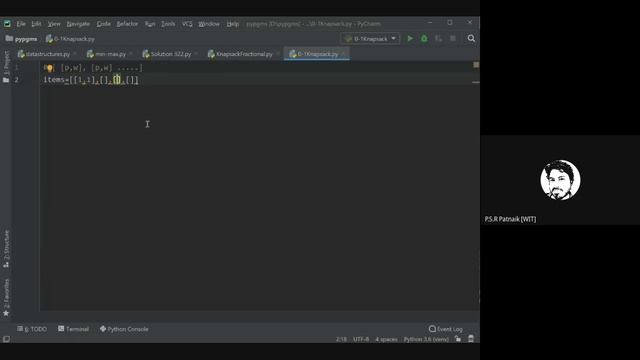Image resolution: width=640 pixels, height=360 pixels.
Task: Close the KnapsackFractional.py tab
Action: [277, 54]
